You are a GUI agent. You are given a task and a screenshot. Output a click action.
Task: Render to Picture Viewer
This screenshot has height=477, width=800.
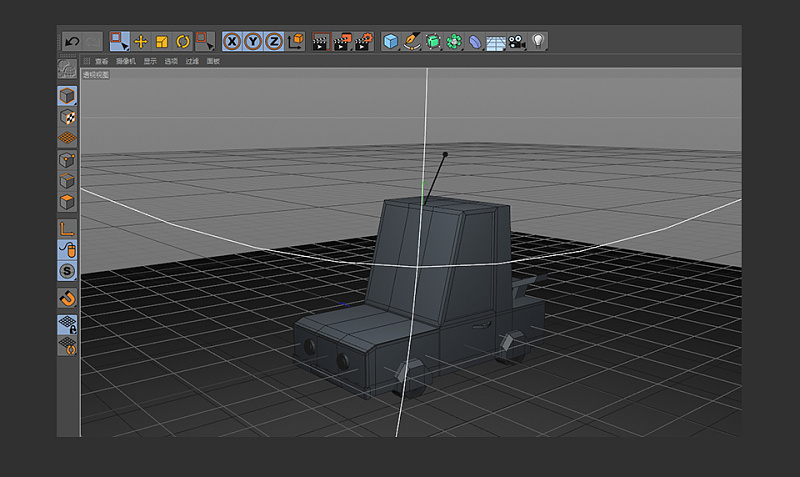(342, 42)
